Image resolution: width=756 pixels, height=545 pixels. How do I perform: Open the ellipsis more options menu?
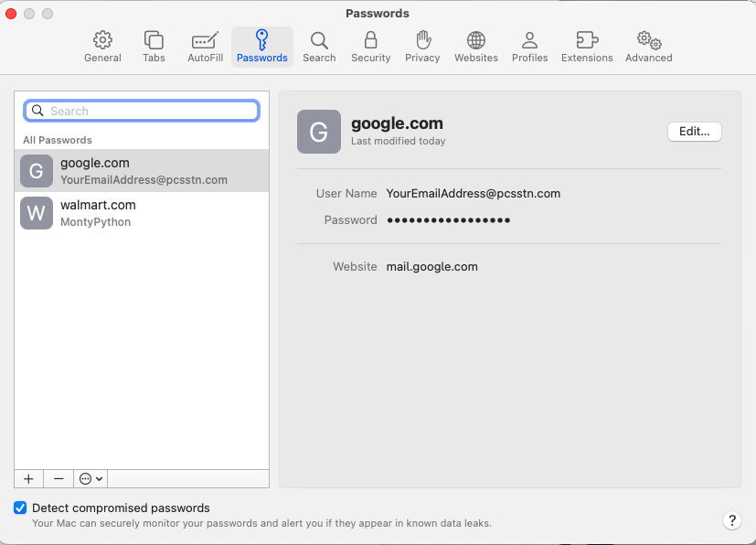tap(91, 479)
